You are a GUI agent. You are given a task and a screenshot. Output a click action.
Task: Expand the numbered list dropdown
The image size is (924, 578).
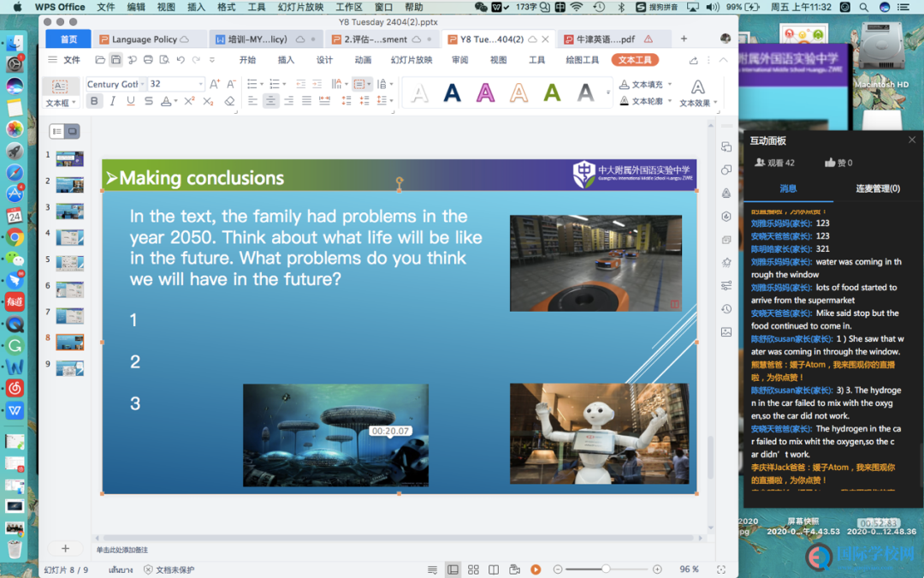284,84
